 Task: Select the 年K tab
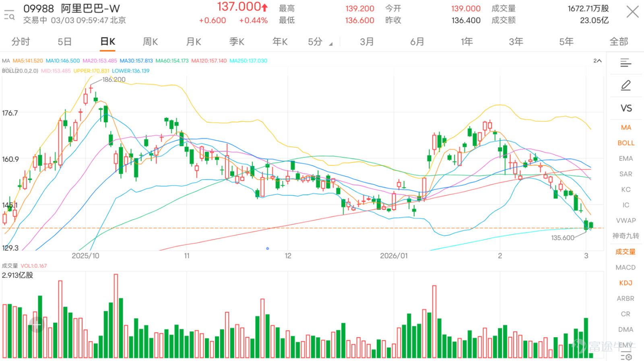280,41
